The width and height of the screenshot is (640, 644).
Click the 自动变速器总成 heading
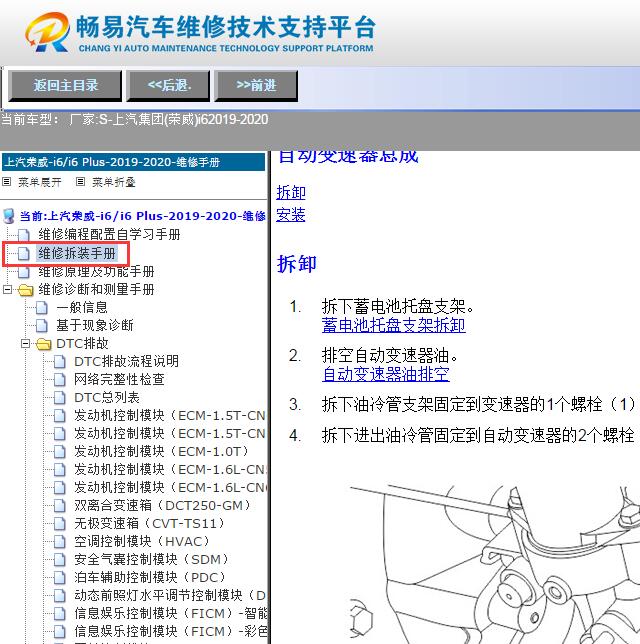pos(348,156)
